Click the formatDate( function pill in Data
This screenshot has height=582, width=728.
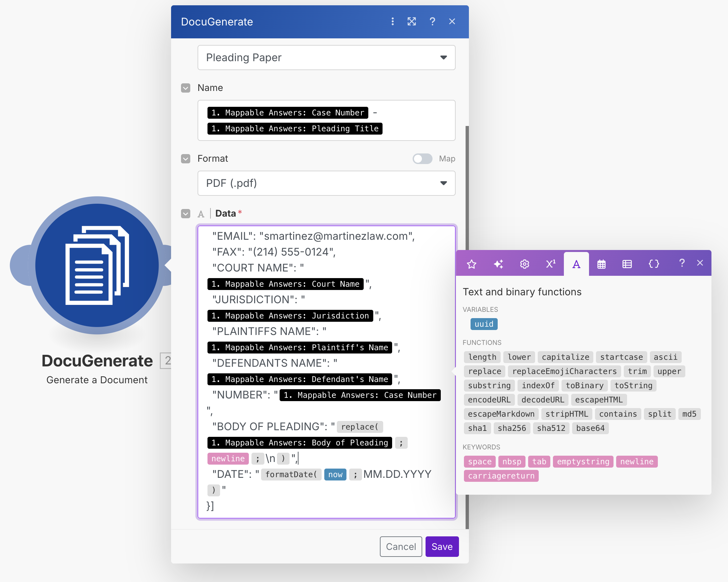click(x=291, y=475)
